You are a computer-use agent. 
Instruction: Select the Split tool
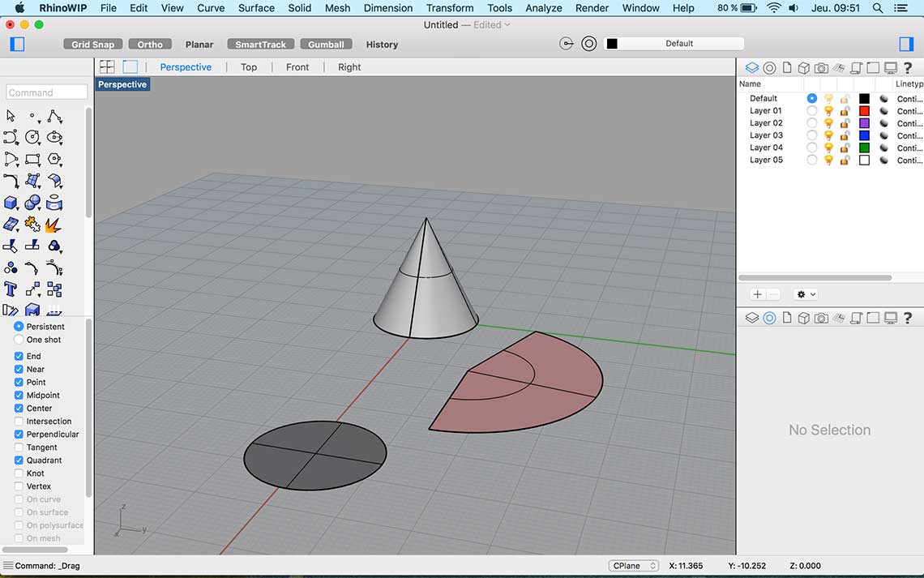pos(32,246)
